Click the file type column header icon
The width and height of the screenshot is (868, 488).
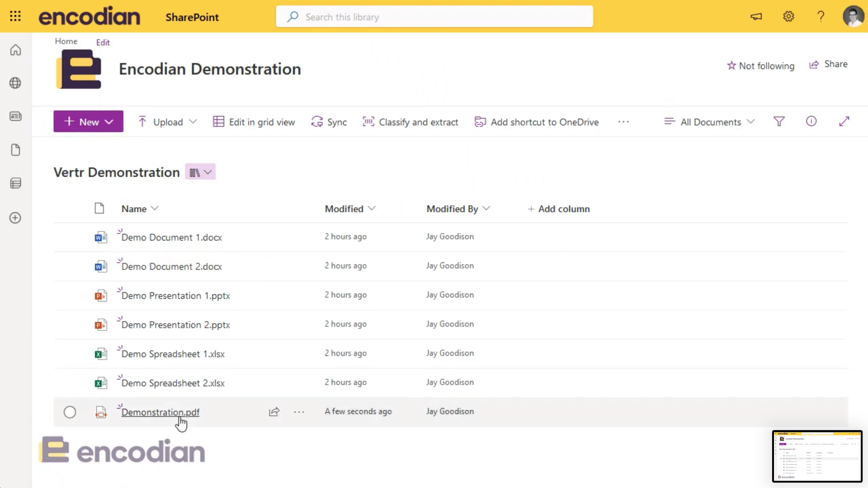[x=99, y=208]
